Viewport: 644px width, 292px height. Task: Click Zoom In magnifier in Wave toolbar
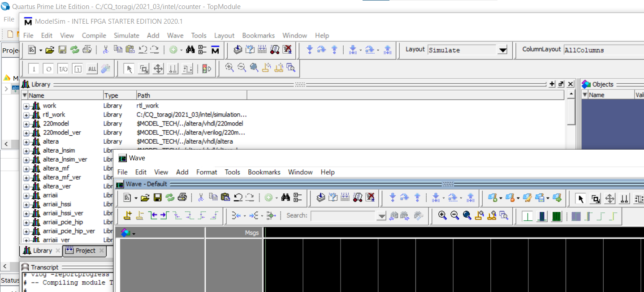[x=442, y=215]
